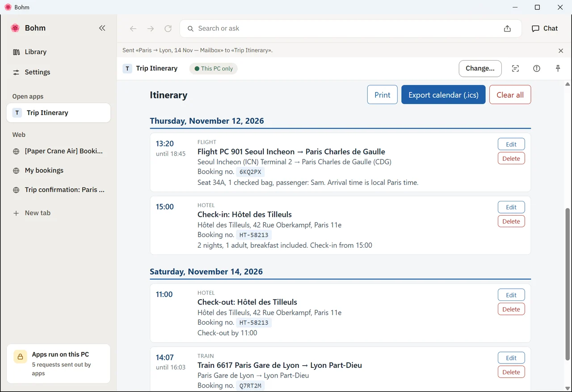Collapse the sidebar with the double chevron
The image size is (572, 392).
pos(102,28)
